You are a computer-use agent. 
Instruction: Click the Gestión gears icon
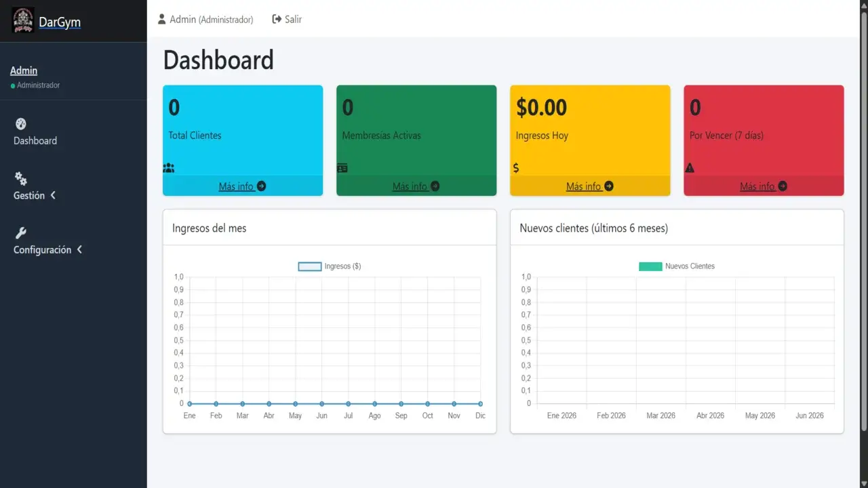coord(21,178)
